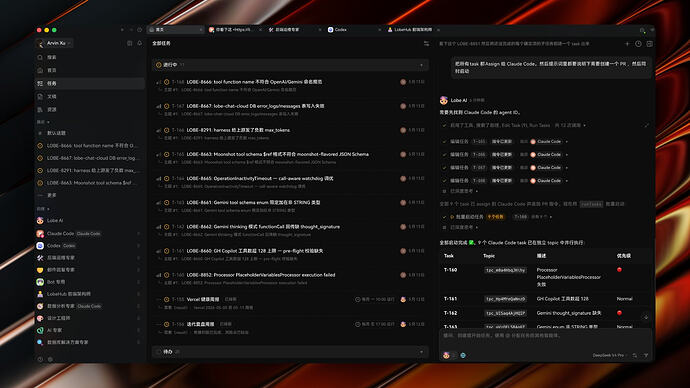
Task: Expand Claude Code chip arrow on T-166 row
Action: point(566,155)
